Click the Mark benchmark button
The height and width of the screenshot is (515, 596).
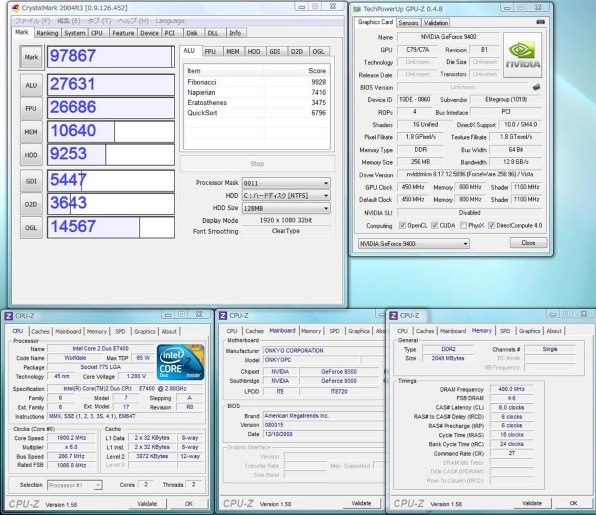31,57
